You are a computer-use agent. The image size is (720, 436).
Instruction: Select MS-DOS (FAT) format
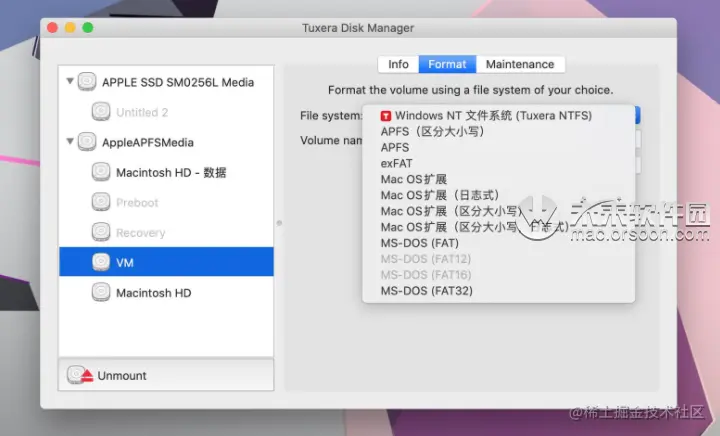(498, 243)
